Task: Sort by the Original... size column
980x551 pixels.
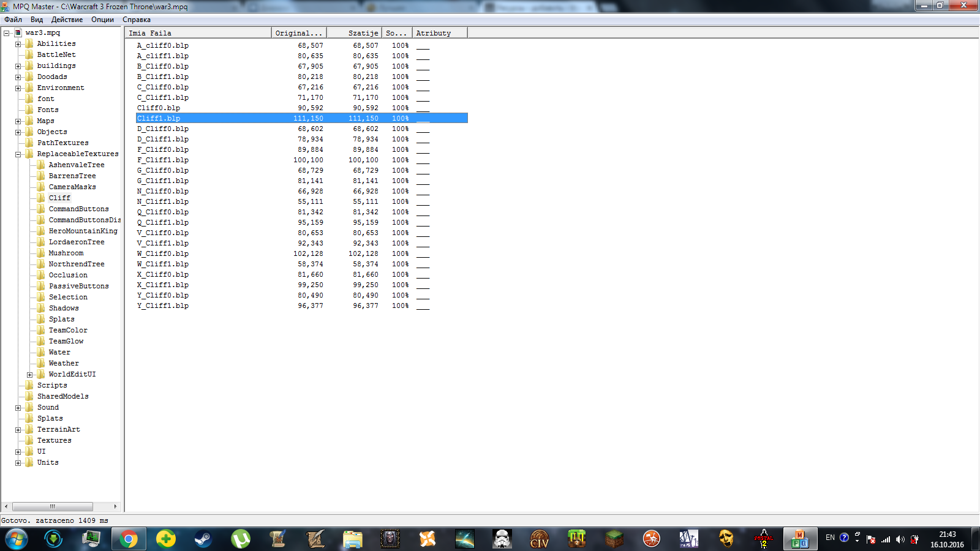Action: pyautogui.click(x=299, y=33)
